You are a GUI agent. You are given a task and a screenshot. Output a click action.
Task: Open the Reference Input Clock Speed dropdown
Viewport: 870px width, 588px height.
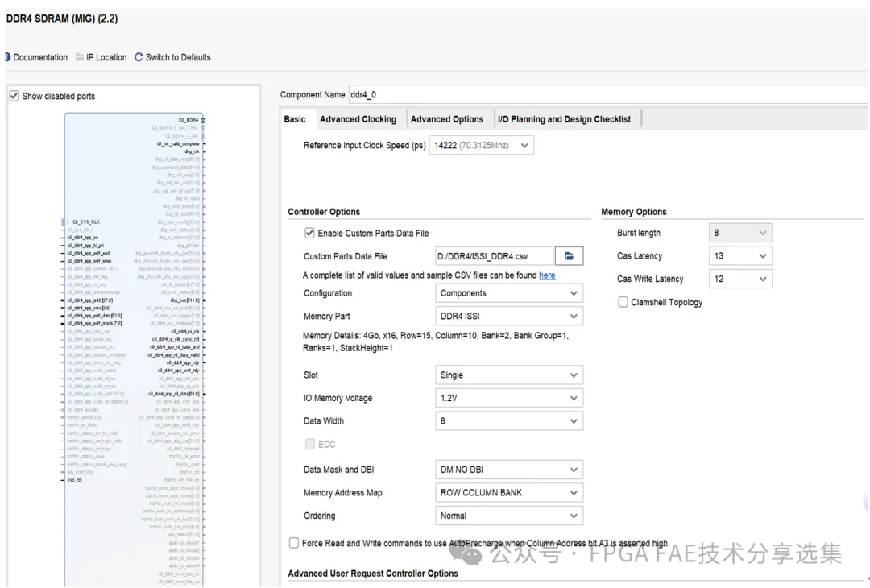tap(482, 145)
